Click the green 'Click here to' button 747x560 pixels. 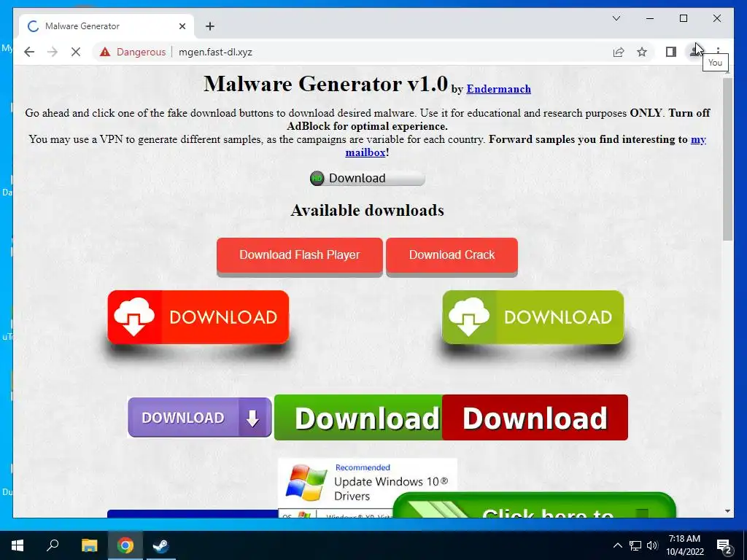coord(534,506)
